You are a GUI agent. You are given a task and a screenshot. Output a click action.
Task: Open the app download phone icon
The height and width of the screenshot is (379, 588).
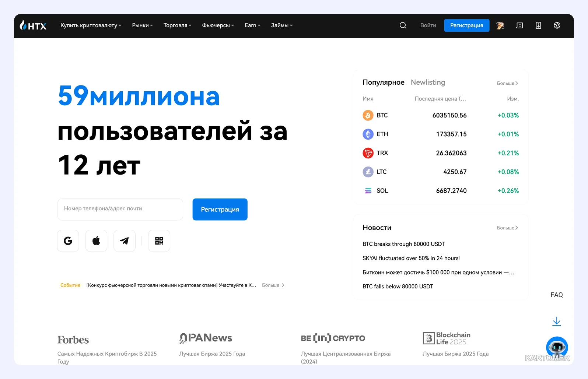point(538,25)
